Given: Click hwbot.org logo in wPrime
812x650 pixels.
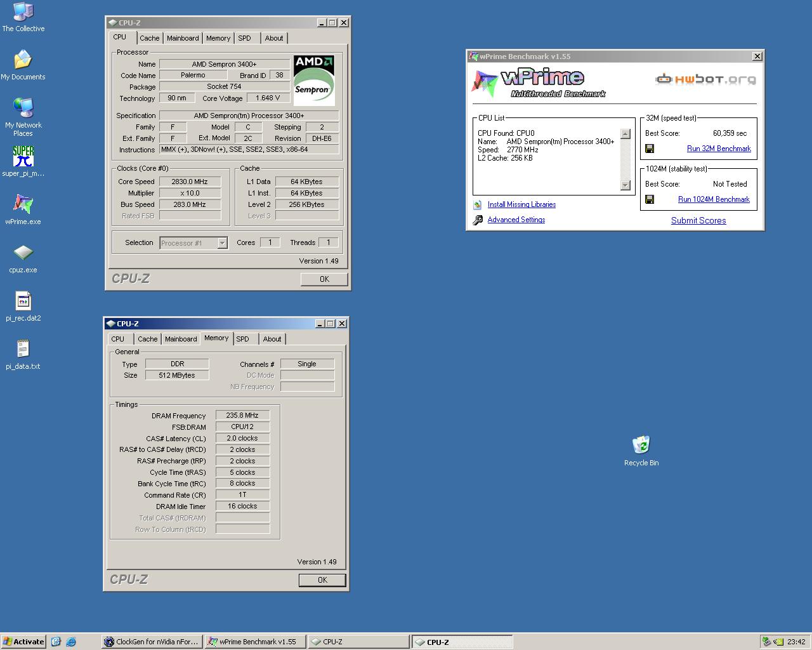Looking at the screenshot, I should tap(705, 79).
